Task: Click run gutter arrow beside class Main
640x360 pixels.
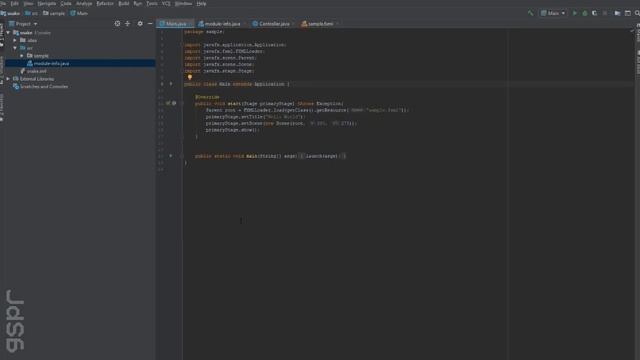Action: [171, 84]
